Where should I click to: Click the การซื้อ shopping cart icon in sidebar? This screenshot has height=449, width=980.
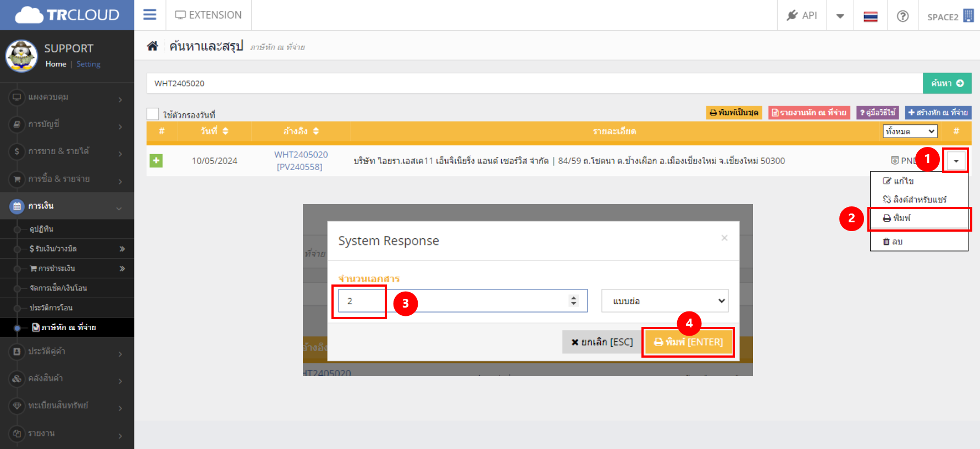(17, 179)
